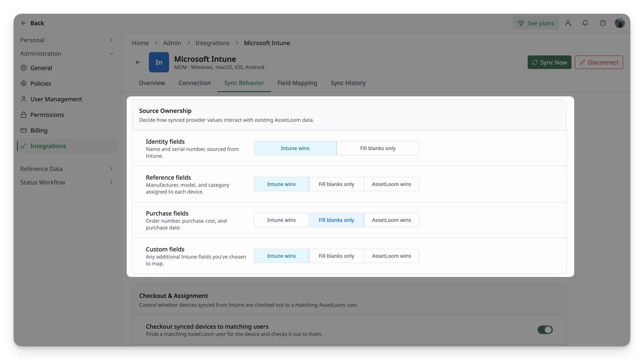Go to Integrations in the breadcrumb
The height and width of the screenshot is (360, 644).
coord(212,43)
